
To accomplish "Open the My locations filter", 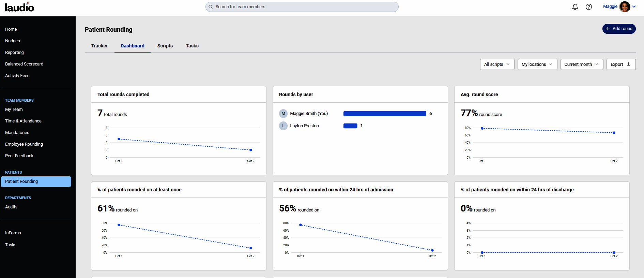I will tap(537, 64).
